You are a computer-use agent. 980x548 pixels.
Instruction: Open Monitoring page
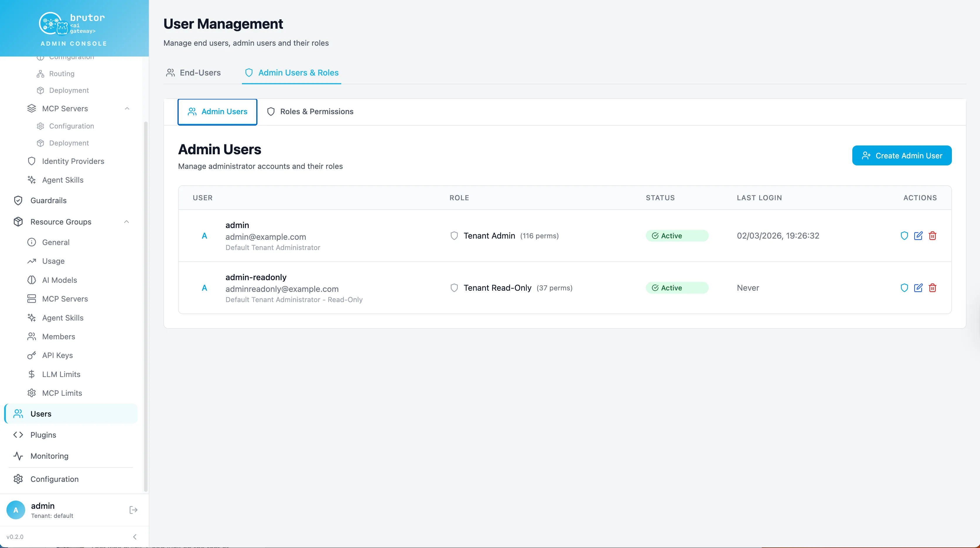click(x=41, y=456)
